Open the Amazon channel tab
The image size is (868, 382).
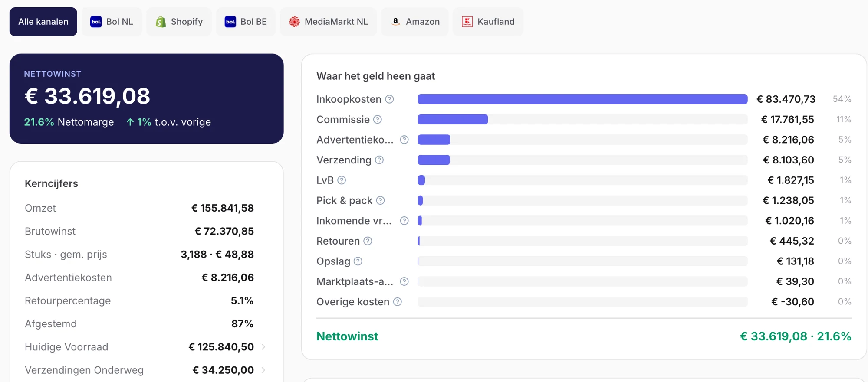point(414,22)
